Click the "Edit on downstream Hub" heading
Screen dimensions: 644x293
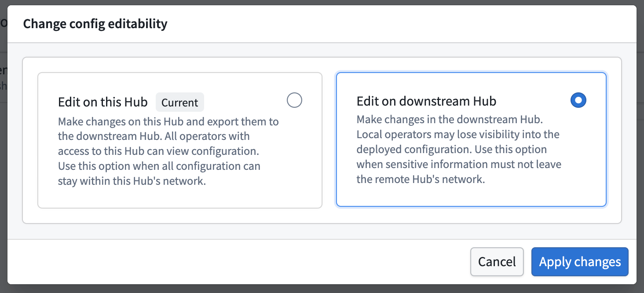point(426,101)
